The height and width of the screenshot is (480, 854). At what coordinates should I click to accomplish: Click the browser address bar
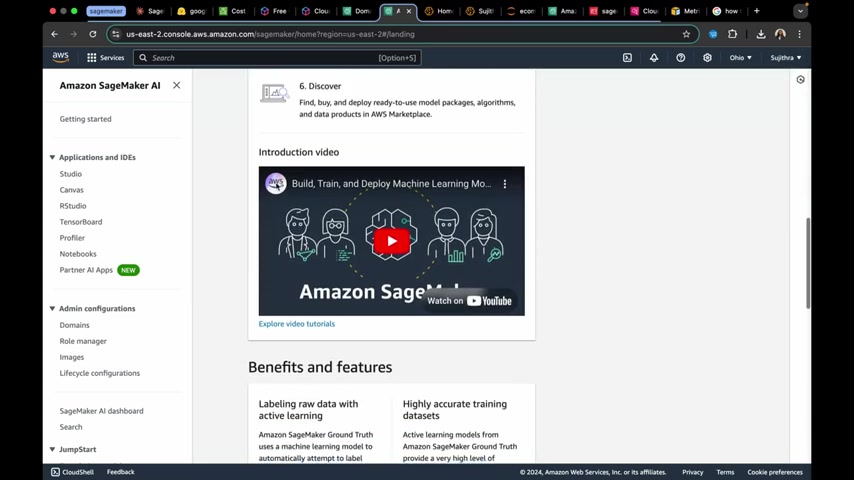[x=403, y=34]
